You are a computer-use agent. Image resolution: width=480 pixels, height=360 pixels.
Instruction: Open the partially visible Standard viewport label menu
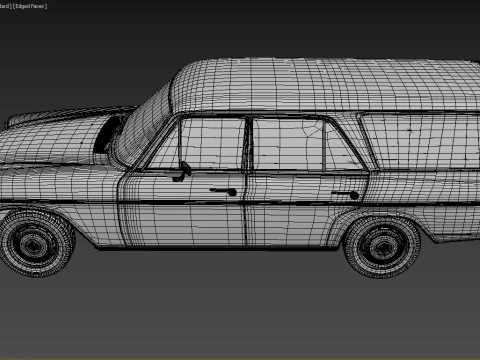click(6, 6)
